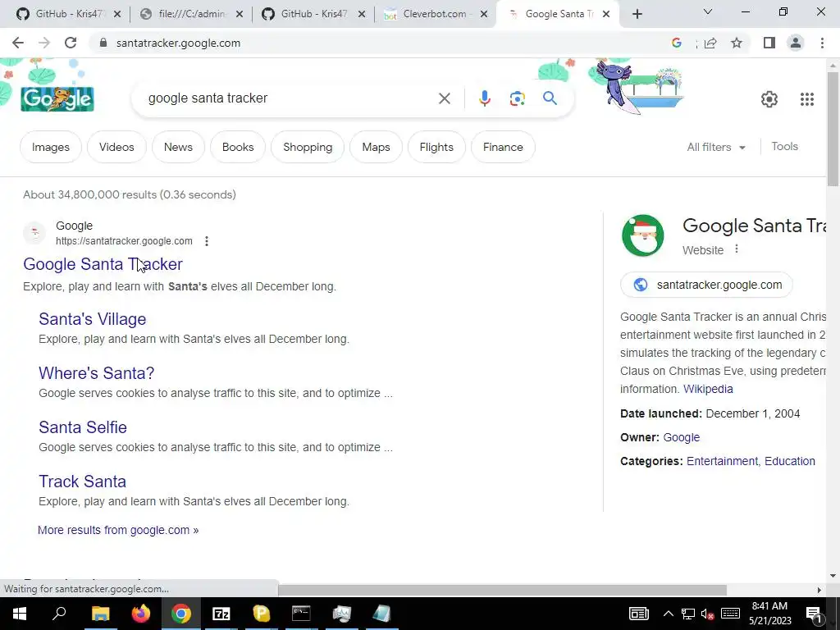Open the Santa Selfie link
Image resolution: width=840 pixels, height=630 pixels.
click(x=83, y=427)
